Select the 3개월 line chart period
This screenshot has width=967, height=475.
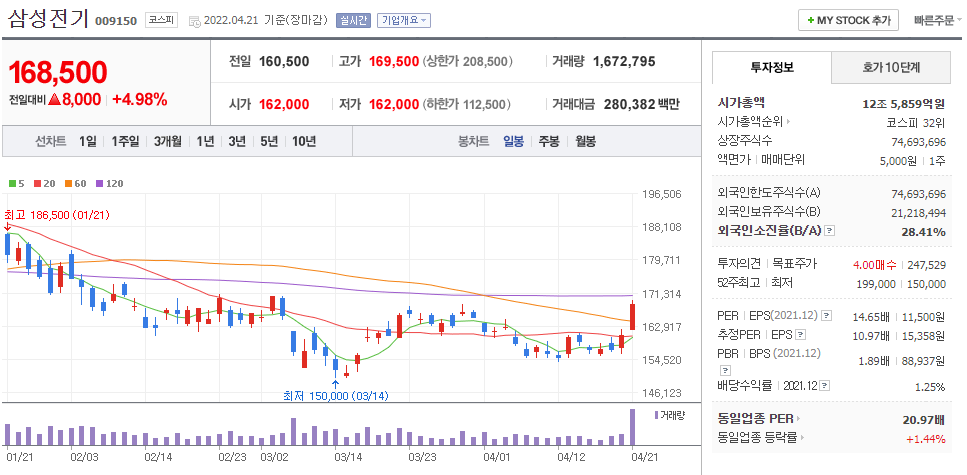click(x=168, y=141)
